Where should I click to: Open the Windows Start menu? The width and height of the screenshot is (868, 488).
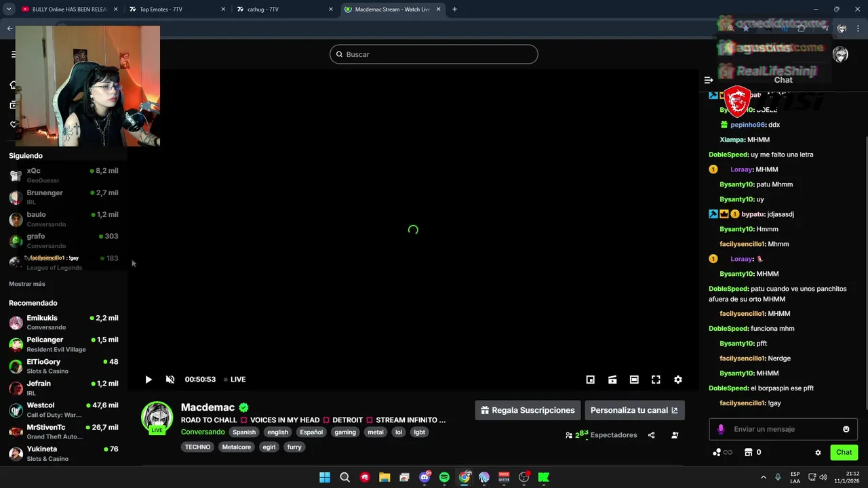pyautogui.click(x=325, y=477)
